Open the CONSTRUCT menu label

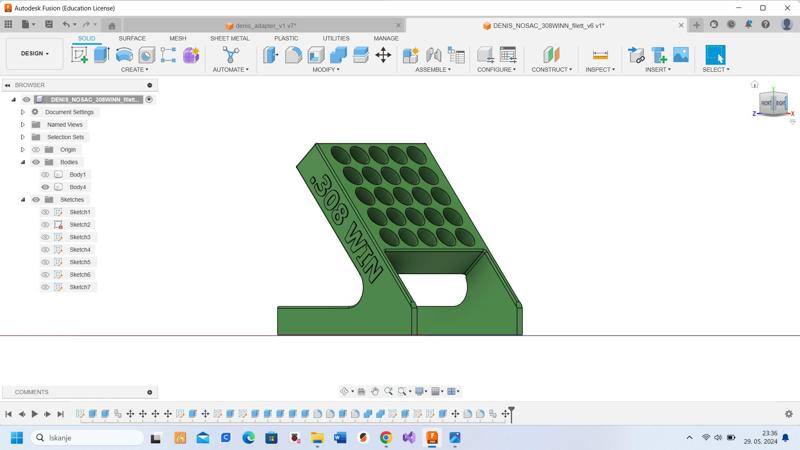click(x=552, y=69)
